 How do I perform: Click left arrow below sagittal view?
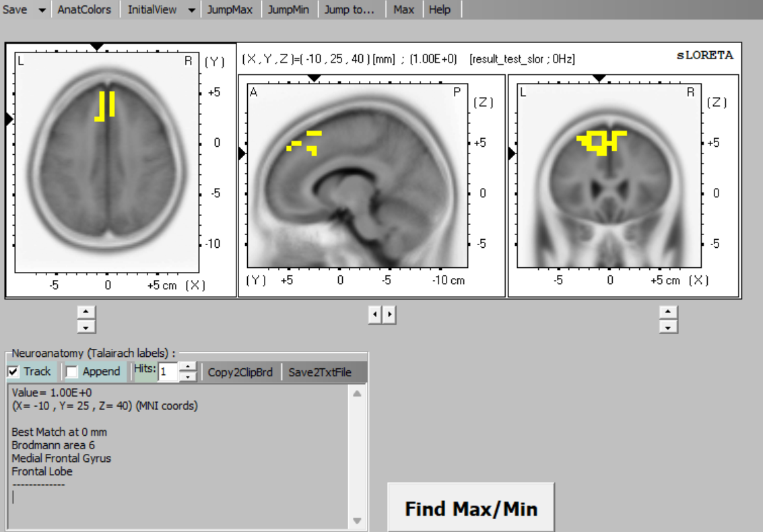[x=375, y=314]
